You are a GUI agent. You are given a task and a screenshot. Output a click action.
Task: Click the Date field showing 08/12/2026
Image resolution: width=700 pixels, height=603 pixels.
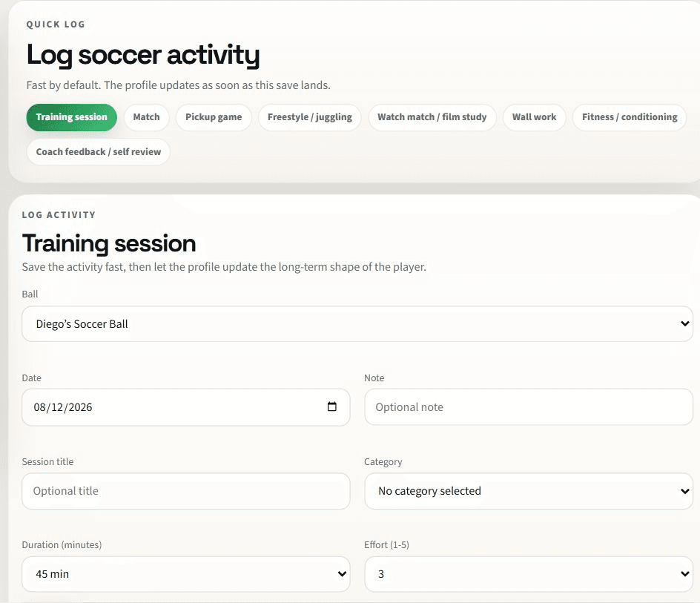(185, 407)
